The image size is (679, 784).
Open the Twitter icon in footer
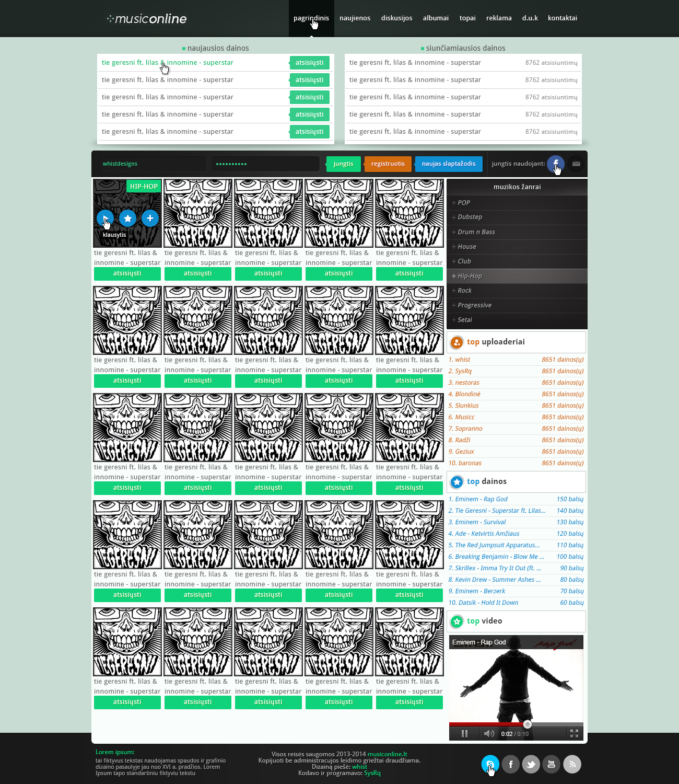coord(531,764)
